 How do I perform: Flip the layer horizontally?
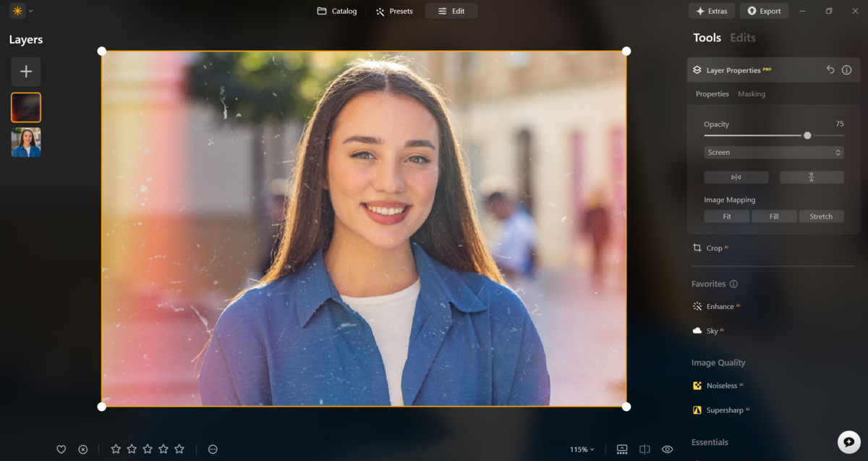point(736,177)
